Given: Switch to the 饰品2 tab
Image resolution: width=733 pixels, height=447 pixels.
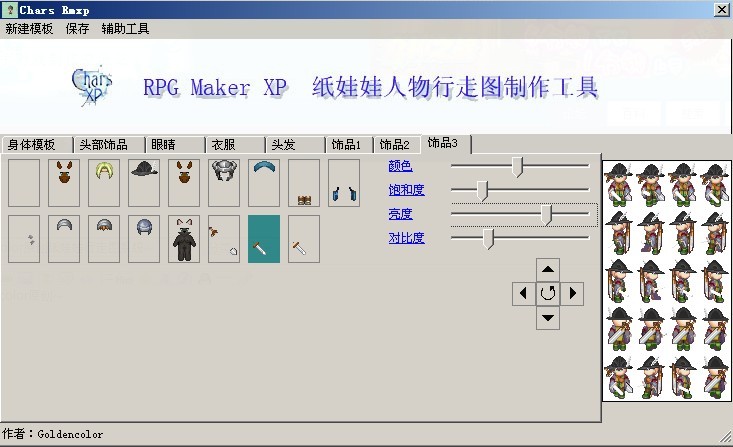Looking at the screenshot, I should [x=397, y=145].
